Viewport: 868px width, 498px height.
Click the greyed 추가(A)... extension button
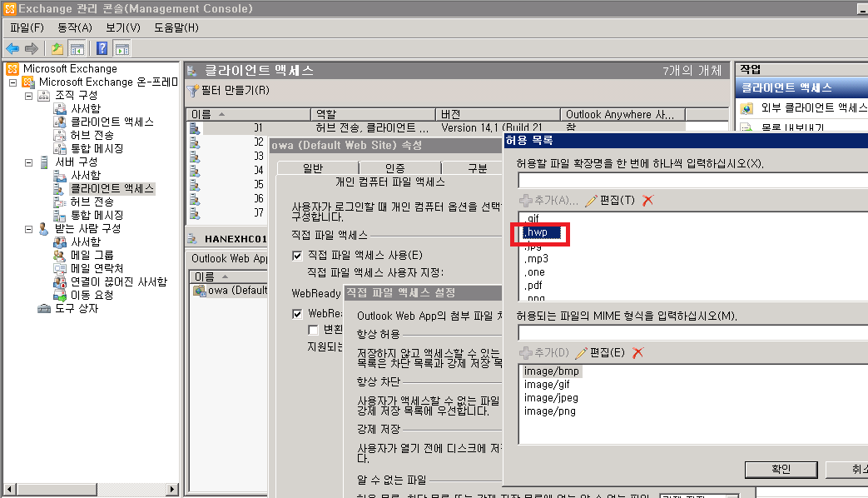click(549, 201)
